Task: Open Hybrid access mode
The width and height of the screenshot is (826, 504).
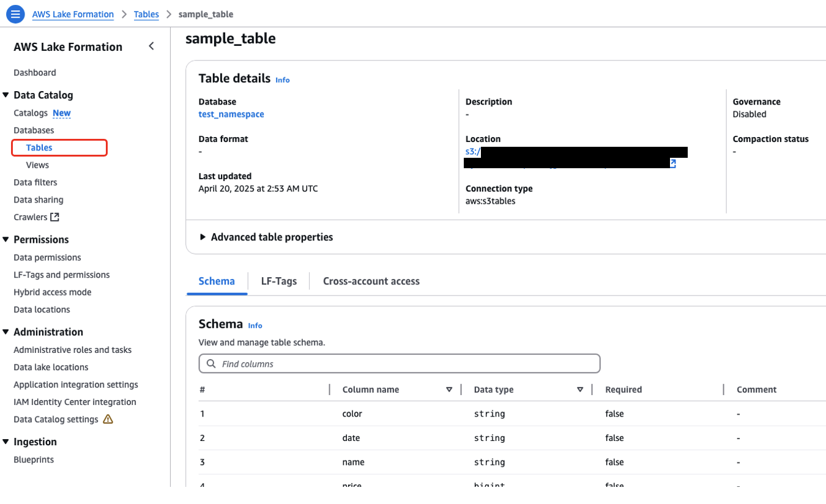Action: (53, 292)
